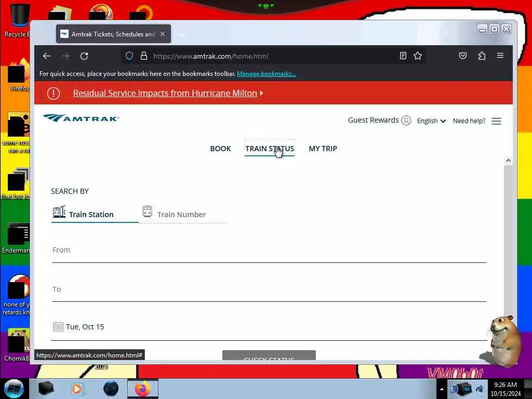This screenshot has width=532, height=399.
Task: Click the red alert exclamation icon
Action: pos(54,94)
